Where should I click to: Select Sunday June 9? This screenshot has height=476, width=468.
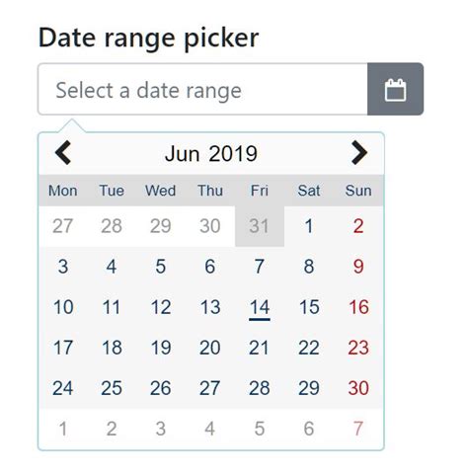tap(358, 267)
